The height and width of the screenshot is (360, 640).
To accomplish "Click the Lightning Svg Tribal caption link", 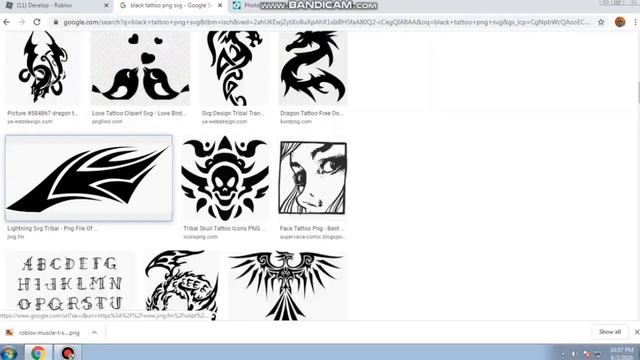I will click(52, 228).
